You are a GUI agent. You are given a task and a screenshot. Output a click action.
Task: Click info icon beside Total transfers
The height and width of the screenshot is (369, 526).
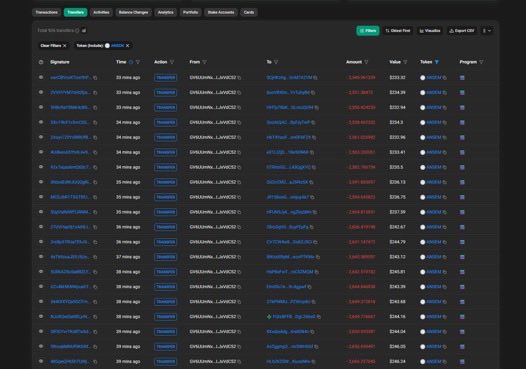click(77, 31)
